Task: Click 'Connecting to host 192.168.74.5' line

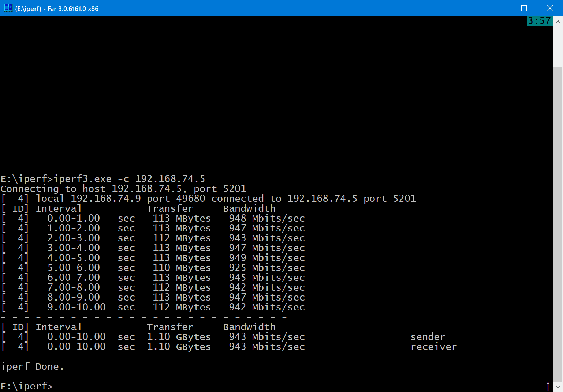Action: click(x=91, y=189)
